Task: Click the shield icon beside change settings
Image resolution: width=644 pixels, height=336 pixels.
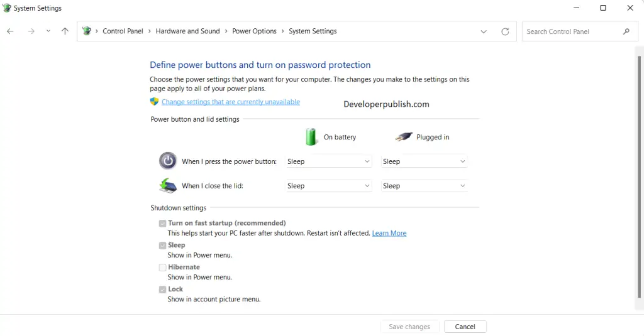Action: [154, 101]
